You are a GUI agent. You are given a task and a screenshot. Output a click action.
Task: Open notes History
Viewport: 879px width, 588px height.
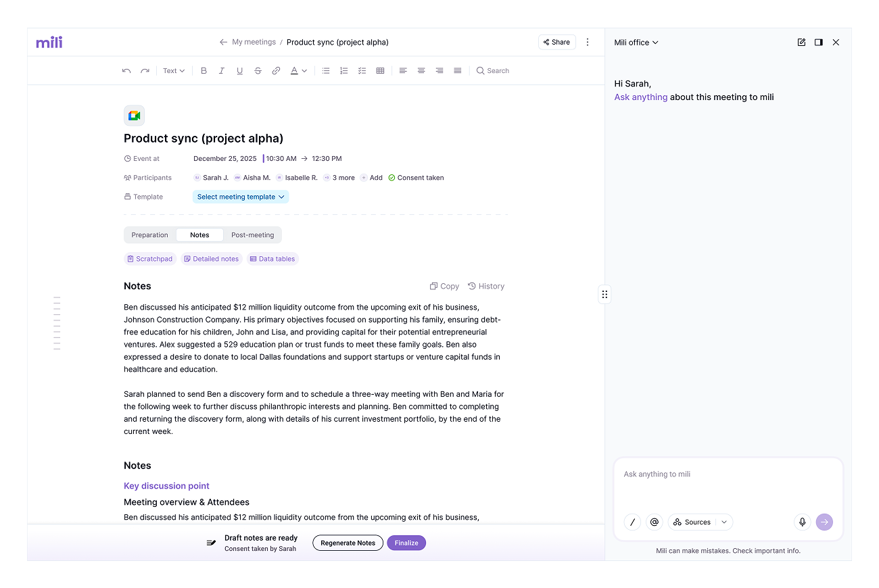coord(486,286)
